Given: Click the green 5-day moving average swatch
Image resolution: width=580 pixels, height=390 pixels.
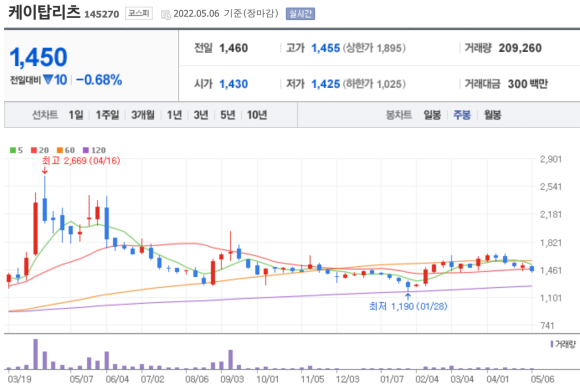Looking at the screenshot, I should [13, 150].
